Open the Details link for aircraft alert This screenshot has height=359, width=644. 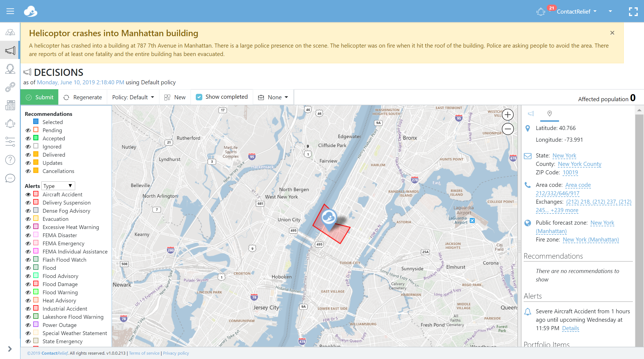tap(570, 328)
